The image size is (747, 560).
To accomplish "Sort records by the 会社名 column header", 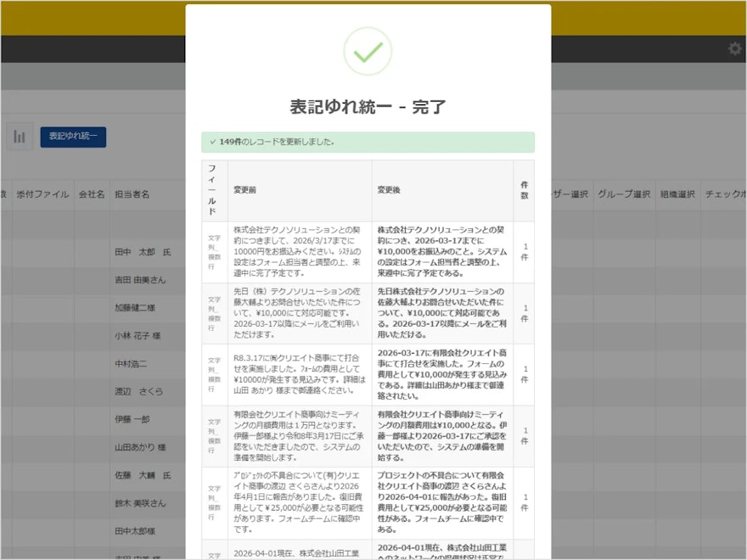I will (x=93, y=193).
